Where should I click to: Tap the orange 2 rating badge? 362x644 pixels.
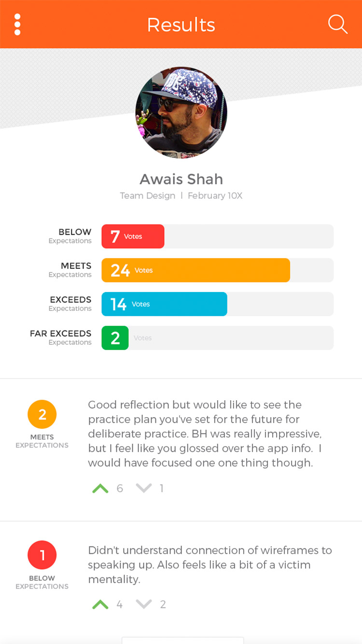[x=42, y=415]
